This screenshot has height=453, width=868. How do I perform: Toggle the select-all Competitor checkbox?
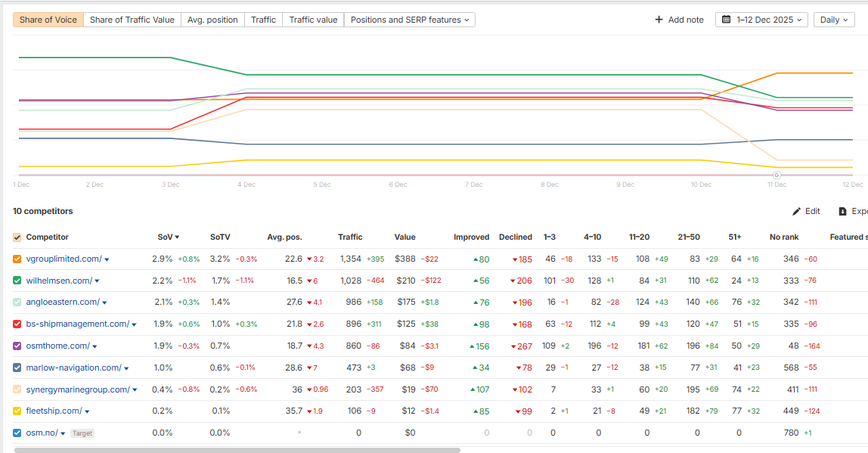[17, 237]
